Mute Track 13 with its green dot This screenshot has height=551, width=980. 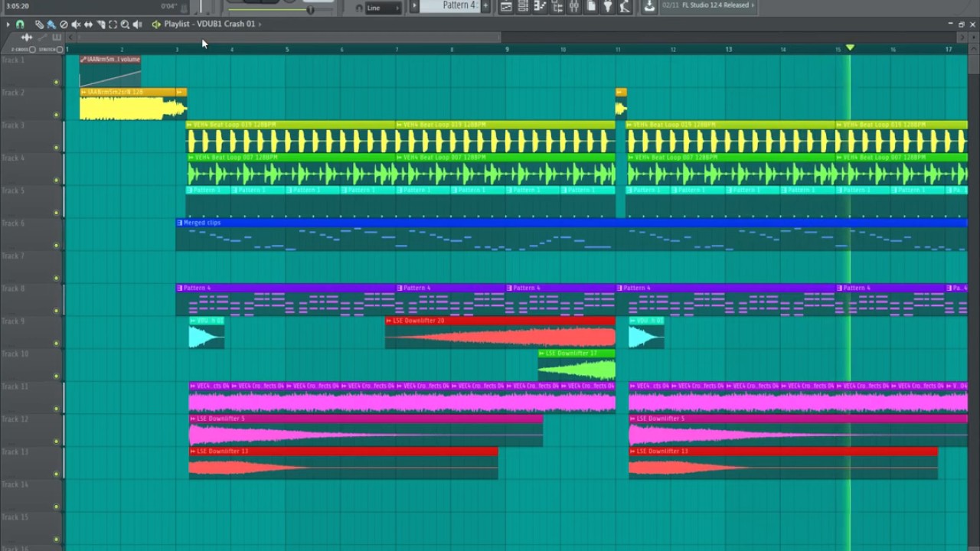click(x=56, y=474)
